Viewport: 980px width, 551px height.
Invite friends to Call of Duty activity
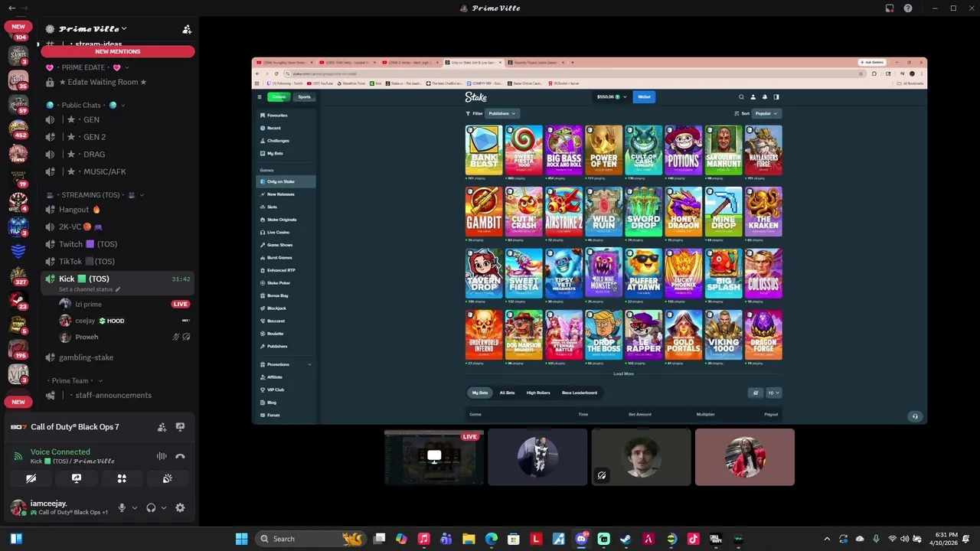coord(162,427)
